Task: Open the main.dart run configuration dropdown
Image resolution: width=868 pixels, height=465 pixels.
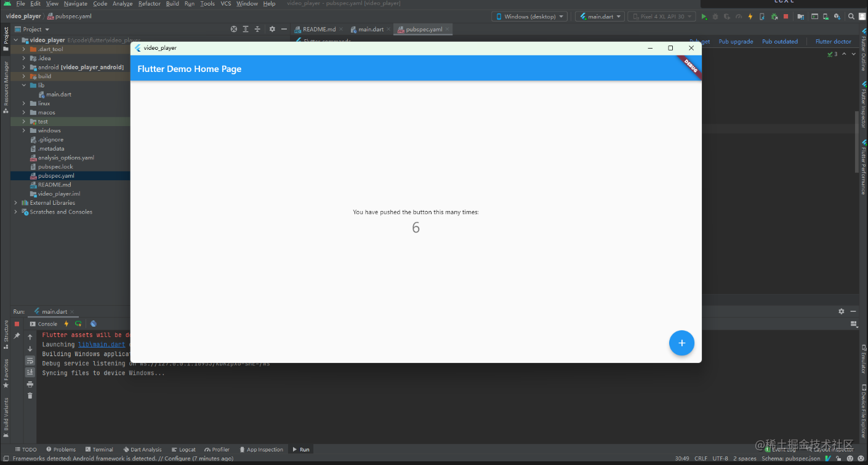Action: coord(600,16)
